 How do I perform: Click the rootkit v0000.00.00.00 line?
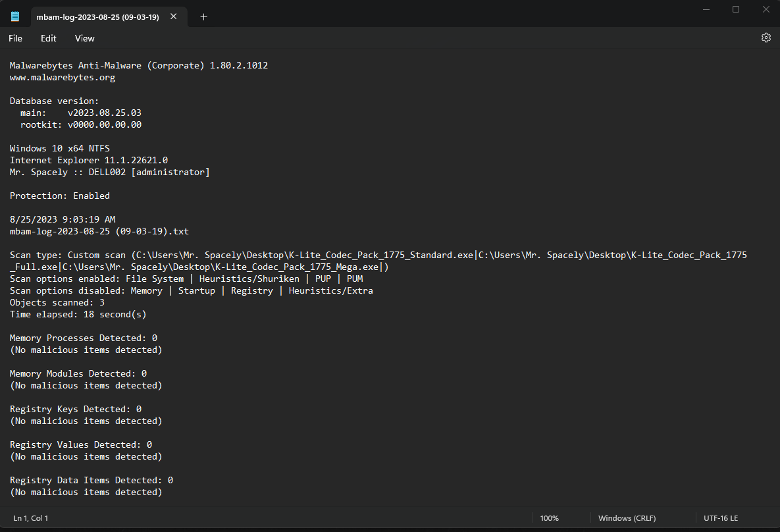[80, 124]
